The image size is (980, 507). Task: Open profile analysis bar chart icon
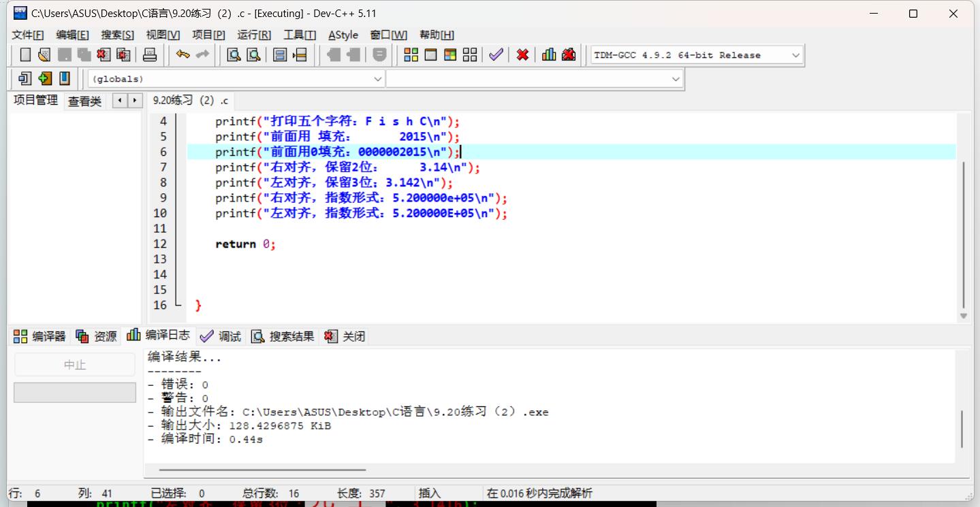549,55
